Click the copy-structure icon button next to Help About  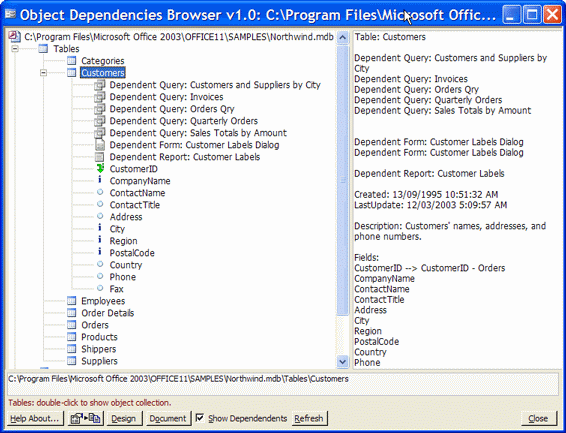click(x=86, y=418)
